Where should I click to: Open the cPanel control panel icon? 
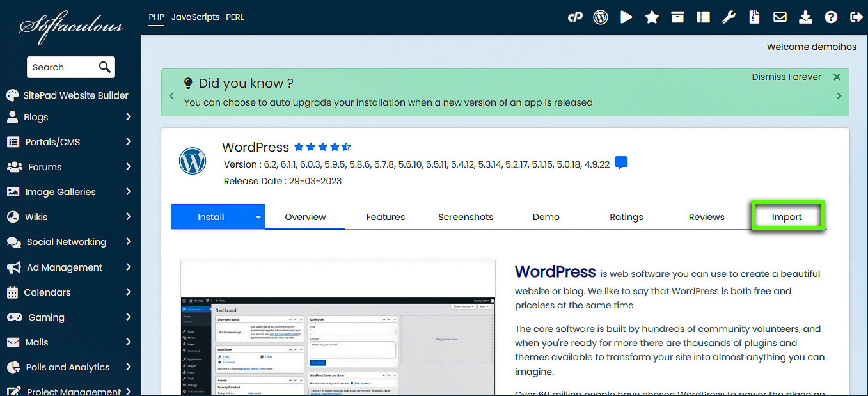click(x=575, y=17)
